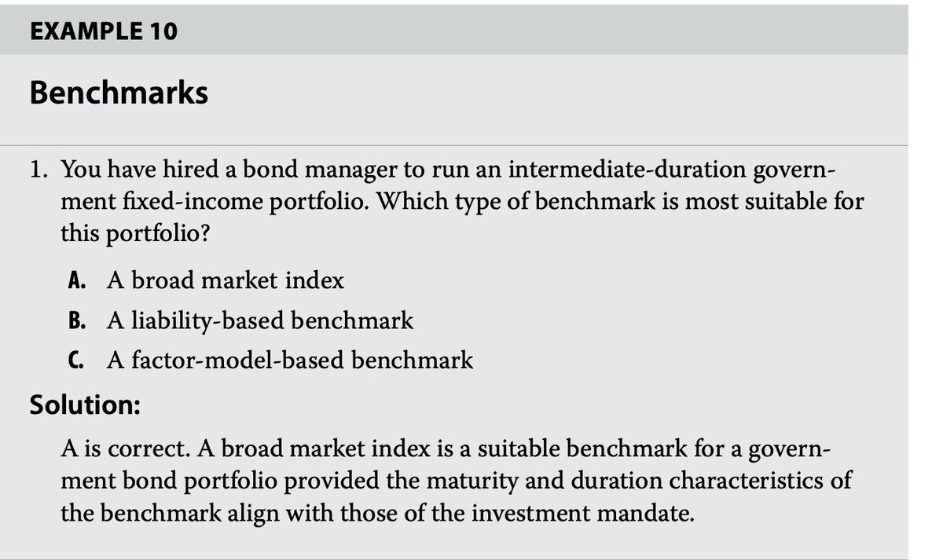Click the empty gray header bar area
The image size is (943, 560).
[x=542, y=31]
